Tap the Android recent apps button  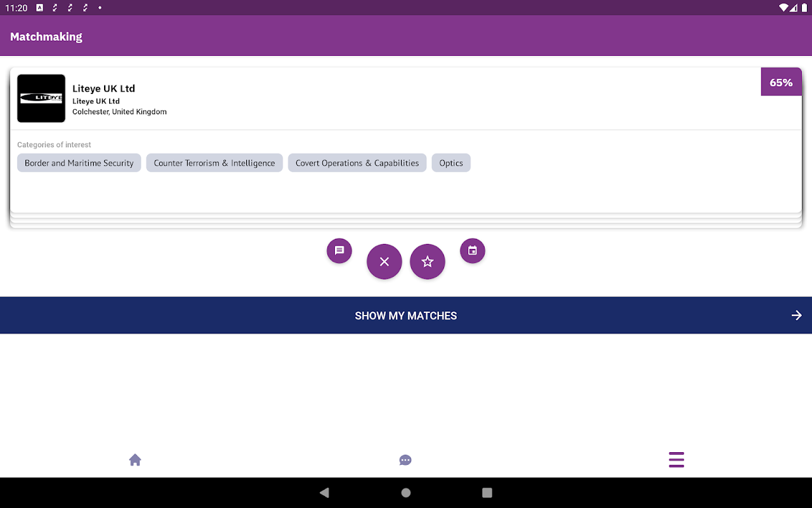[487, 493]
